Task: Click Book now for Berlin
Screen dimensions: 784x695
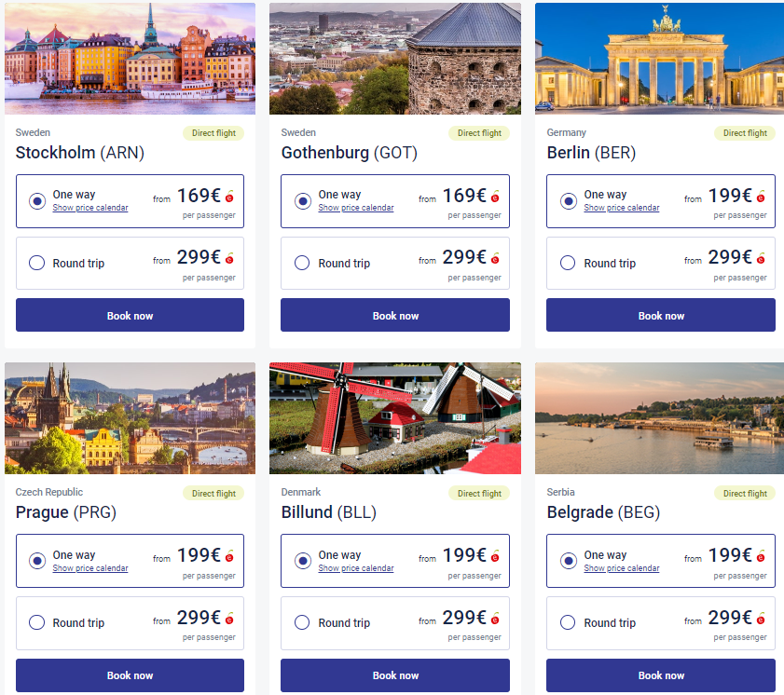Action: pyautogui.click(x=661, y=316)
